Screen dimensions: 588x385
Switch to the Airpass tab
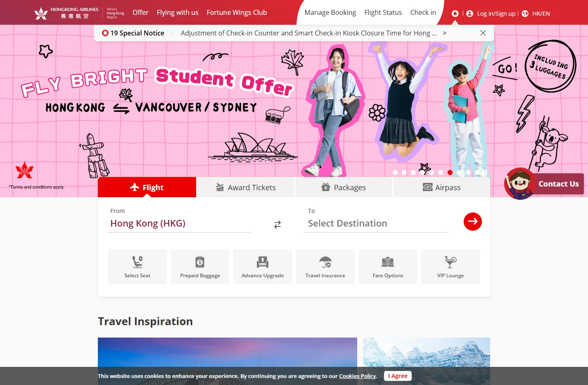click(442, 187)
